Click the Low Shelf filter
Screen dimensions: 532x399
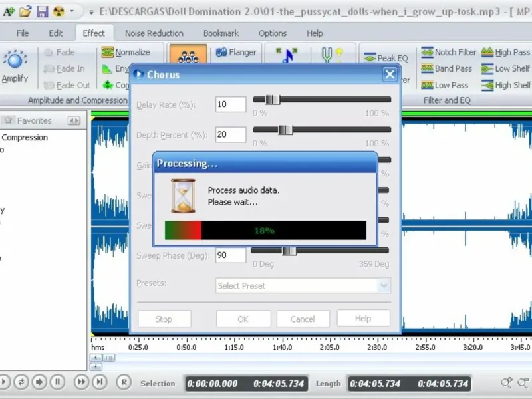point(505,69)
